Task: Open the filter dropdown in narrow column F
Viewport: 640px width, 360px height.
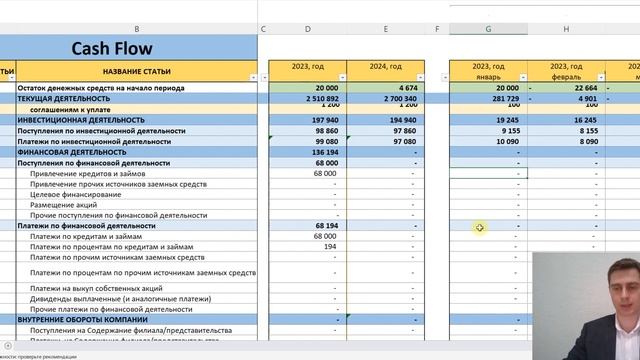Action: [445, 78]
